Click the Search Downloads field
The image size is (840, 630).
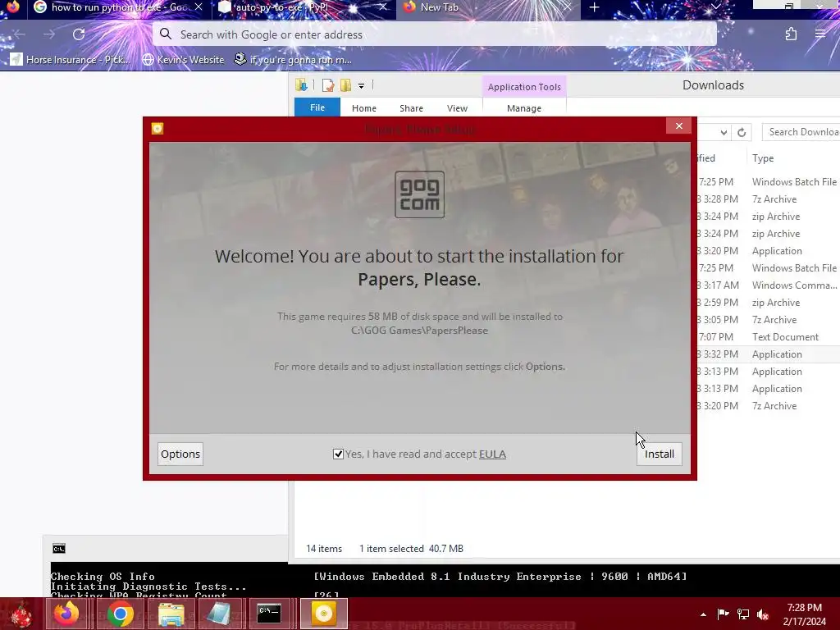click(x=801, y=132)
